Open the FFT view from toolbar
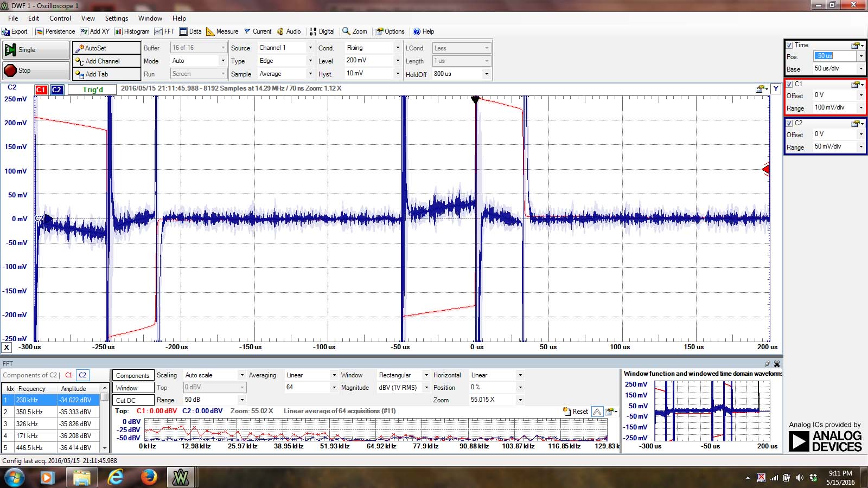 click(x=164, y=31)
